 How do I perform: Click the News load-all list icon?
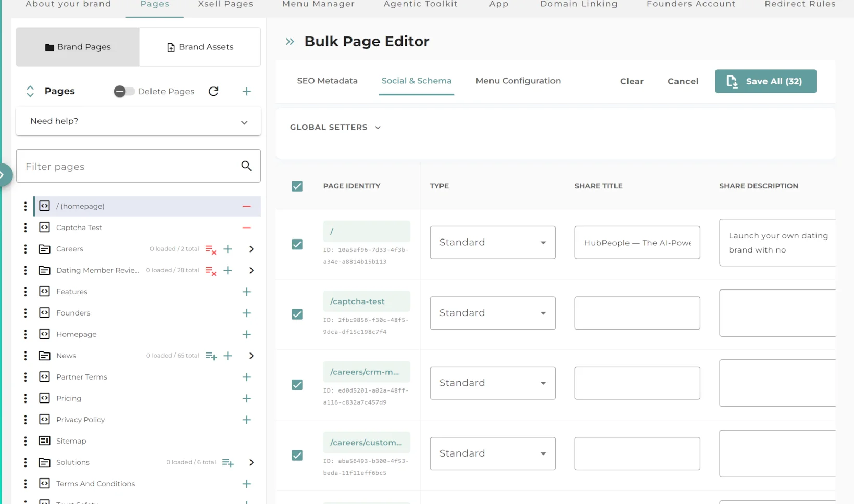click(211, 356)
